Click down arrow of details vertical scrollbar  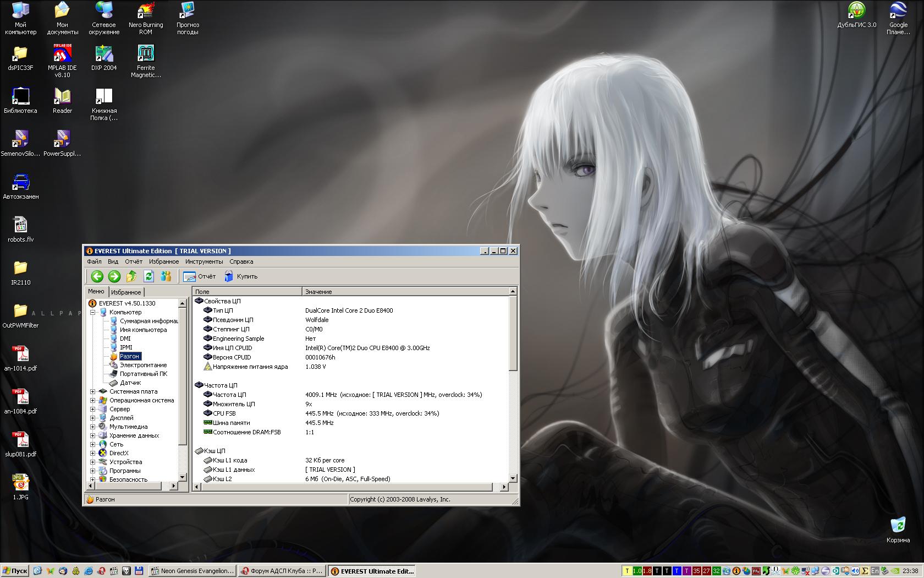coord(513,478)
